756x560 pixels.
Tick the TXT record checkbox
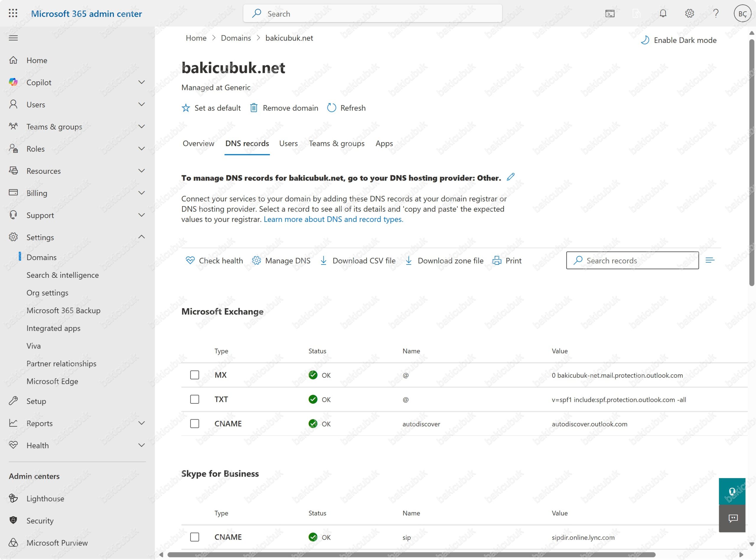click(194, 399)
